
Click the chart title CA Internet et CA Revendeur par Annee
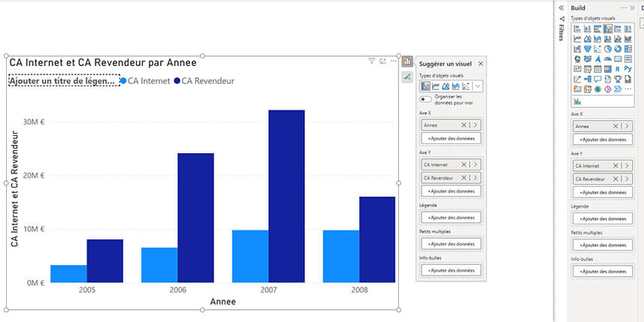pyautogui.click(x=103, y=63)
